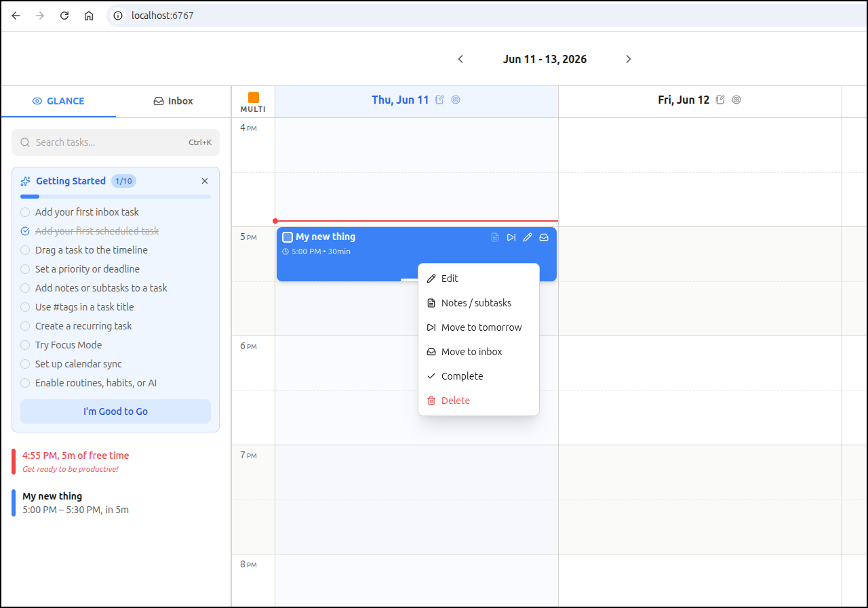
Task: Click the Thu, Jun 11 day header
Action: point(400,100)
